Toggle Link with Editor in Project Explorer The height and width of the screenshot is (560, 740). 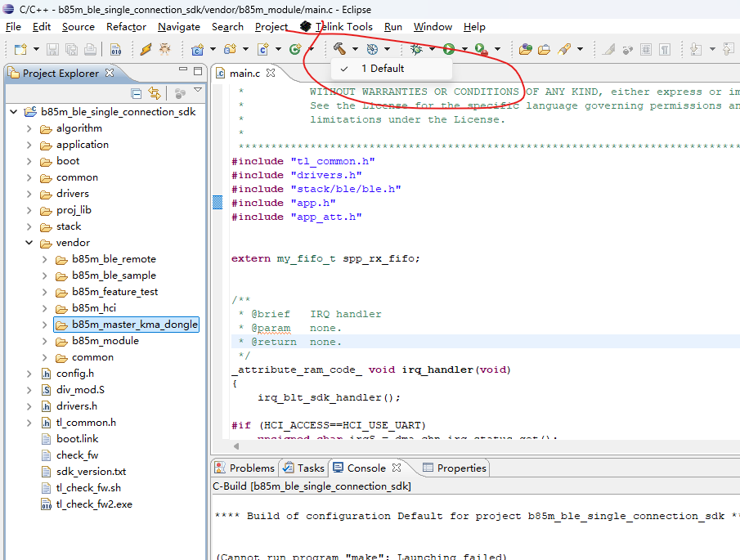155,93
